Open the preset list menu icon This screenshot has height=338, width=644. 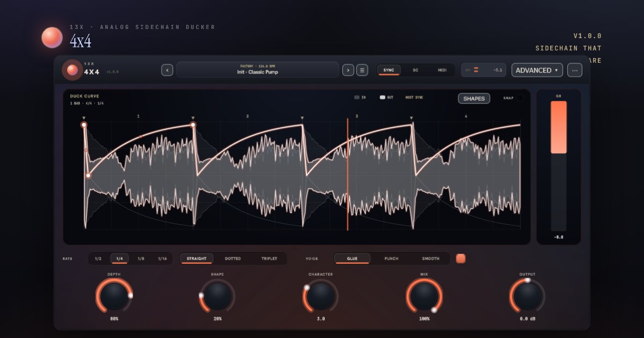[x=362, y=70]
